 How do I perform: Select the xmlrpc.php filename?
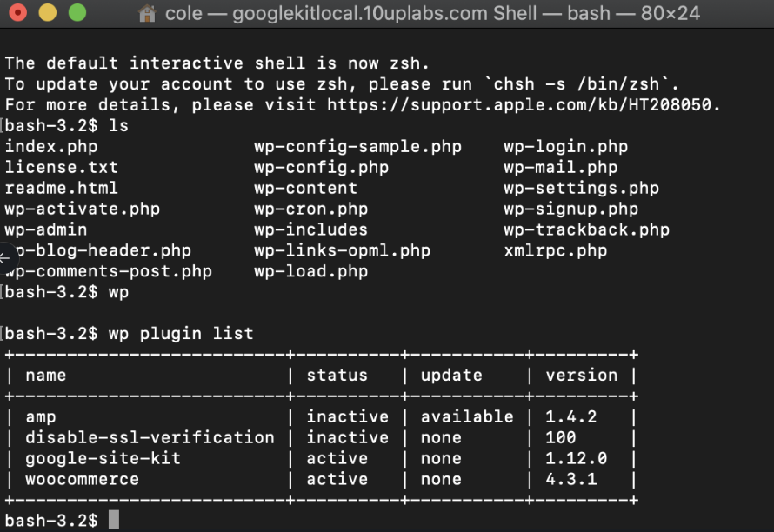coord(554,250)
